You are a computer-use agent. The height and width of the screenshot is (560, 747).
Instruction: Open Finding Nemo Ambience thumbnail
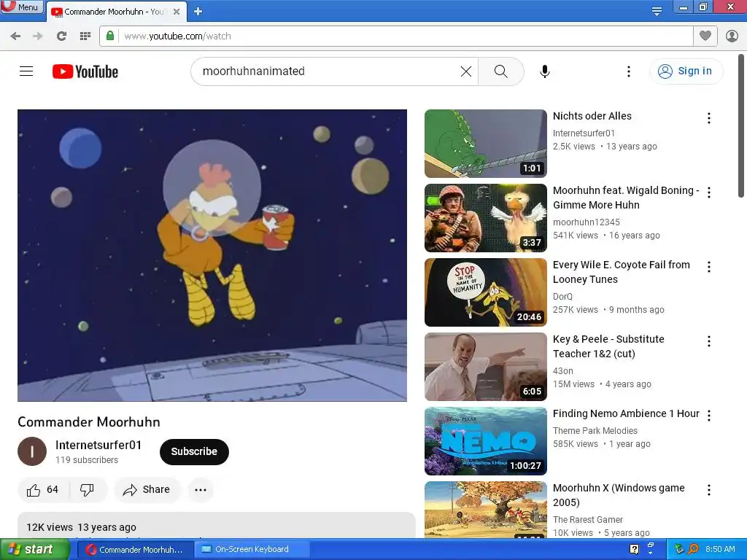[485, 441]
